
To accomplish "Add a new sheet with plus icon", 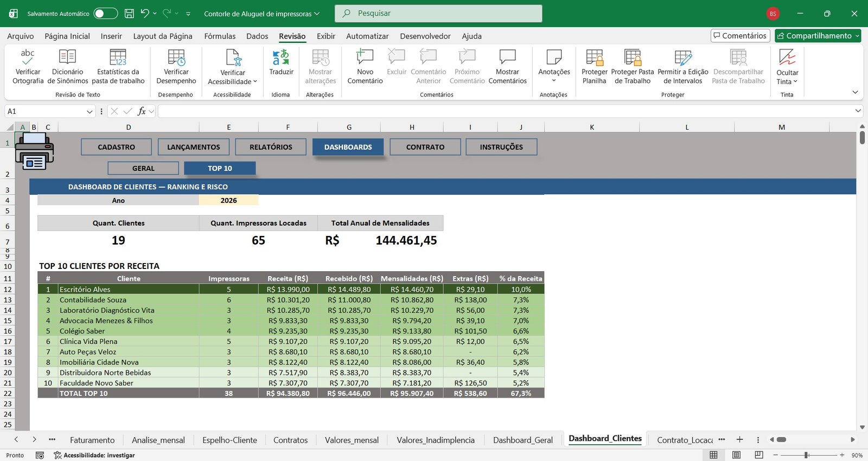I will [739, 439].
